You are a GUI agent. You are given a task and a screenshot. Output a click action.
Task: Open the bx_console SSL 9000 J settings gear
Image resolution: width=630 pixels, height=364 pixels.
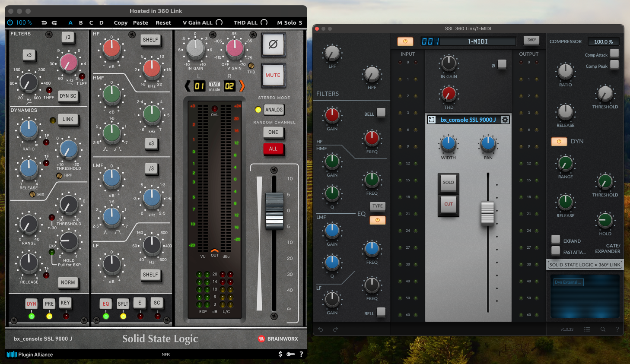[505, 119]
